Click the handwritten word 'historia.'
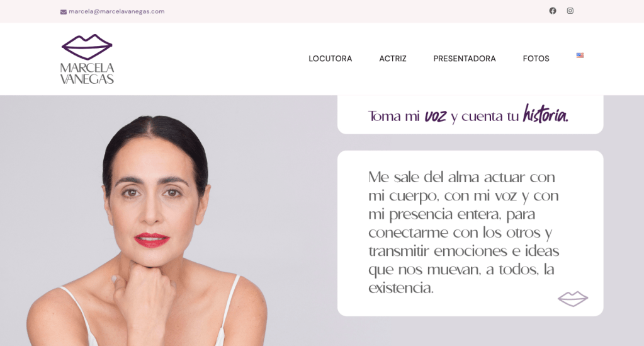The height and width of the screenshot is (346, 644). [x=545, y=114]
